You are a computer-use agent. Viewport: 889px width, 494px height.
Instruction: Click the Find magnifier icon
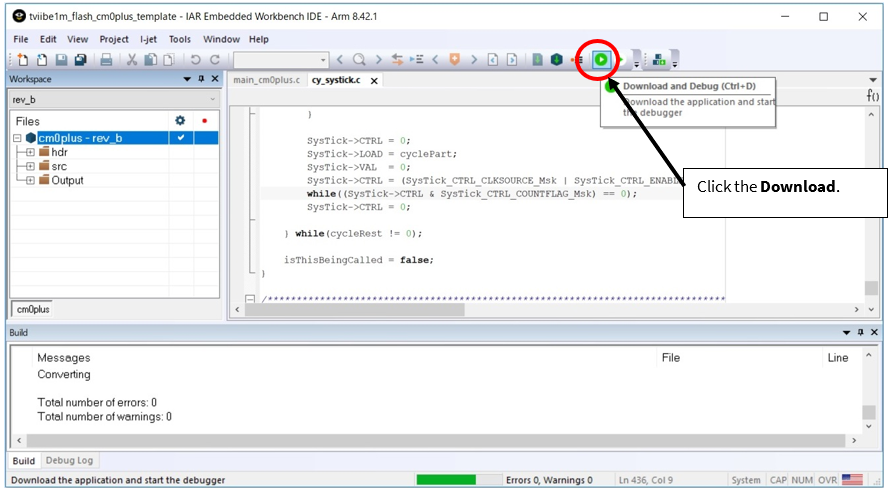pos(359,60)
